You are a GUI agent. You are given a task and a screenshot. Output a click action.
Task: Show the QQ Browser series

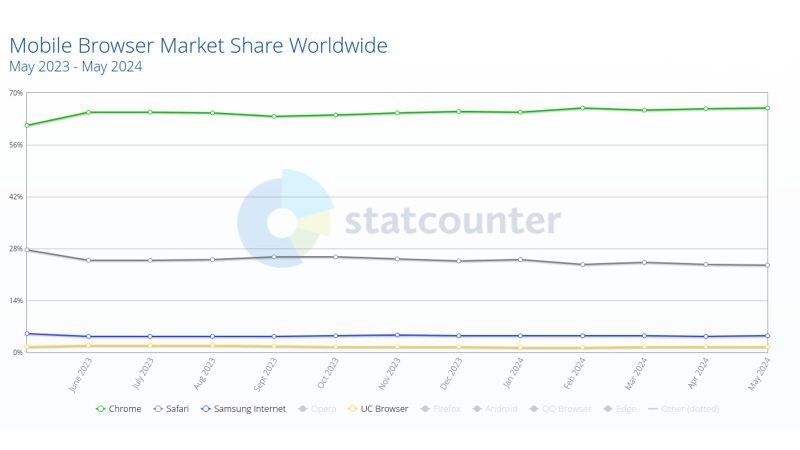coord(561,408)
